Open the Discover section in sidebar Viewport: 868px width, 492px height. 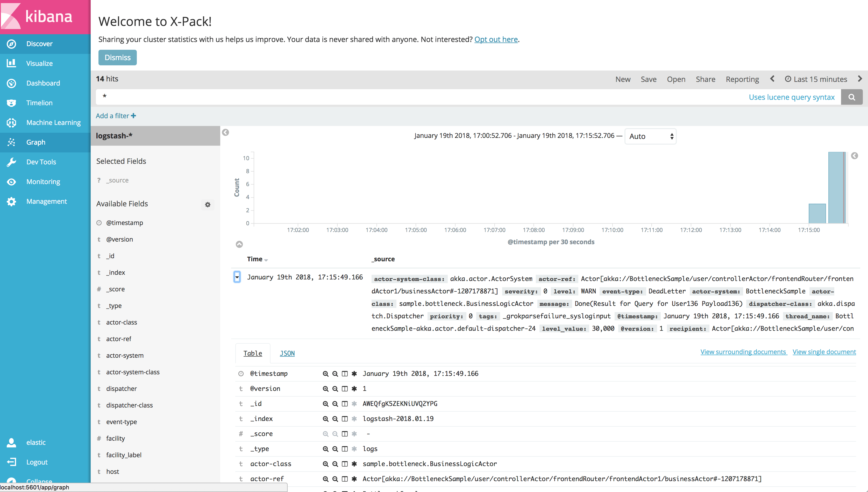pyautogui.click(x=45, y=44)
